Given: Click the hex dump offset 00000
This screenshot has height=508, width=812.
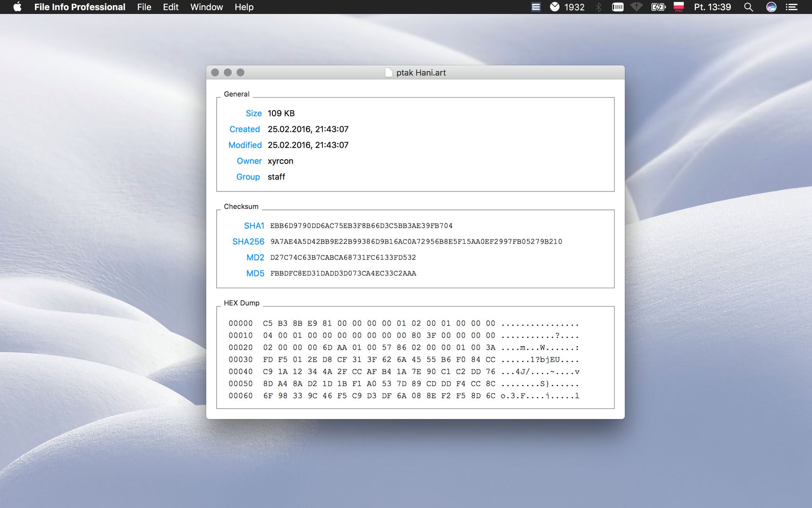Looking at the screenshot, I should point(241,323).
